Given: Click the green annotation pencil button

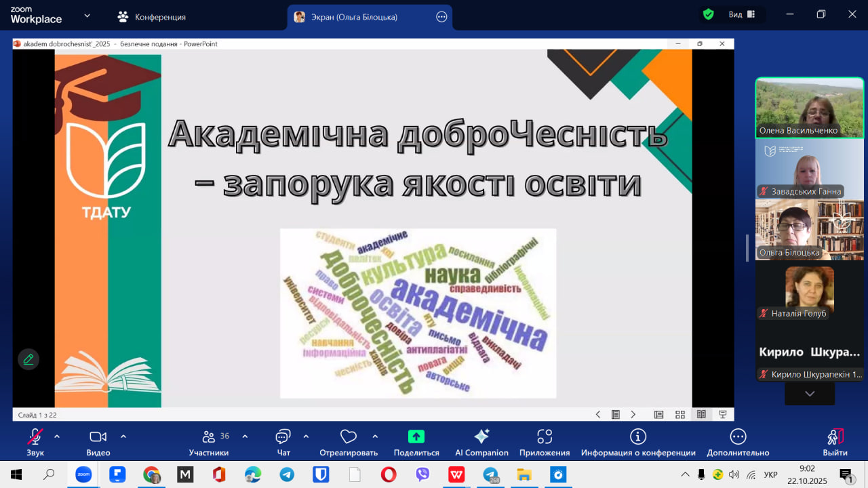Looking at the screenshot, I should click(x=28, y=359).
